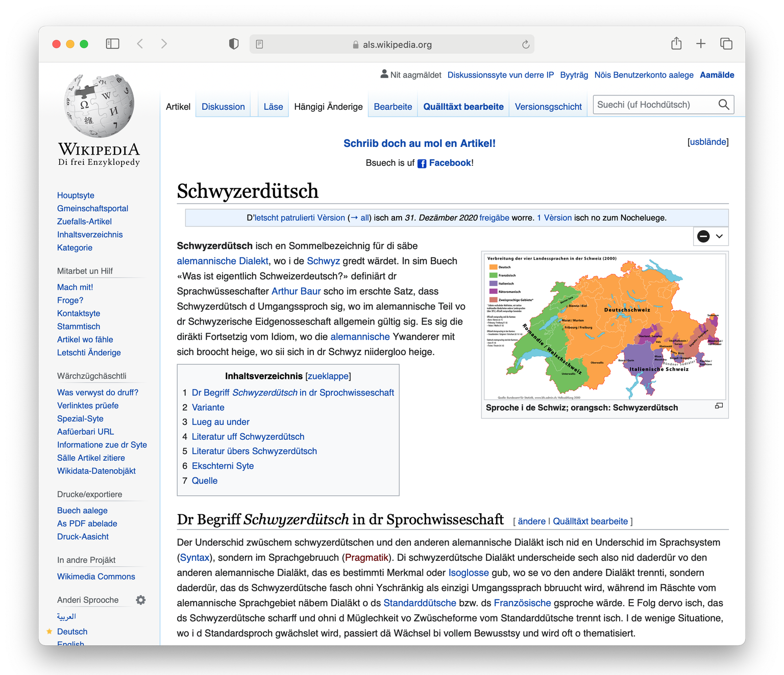Hide the banner using usblände
The width and height of the screenshot is (784, 675).
[x=708, y=142]
